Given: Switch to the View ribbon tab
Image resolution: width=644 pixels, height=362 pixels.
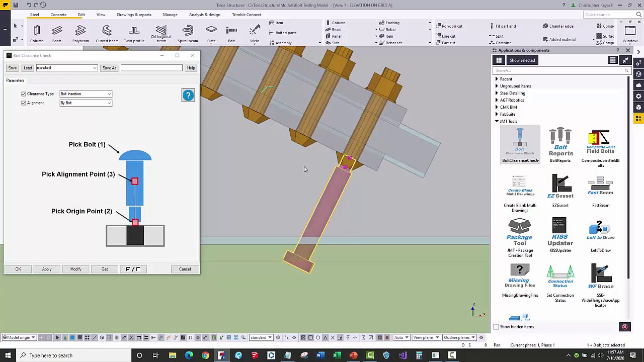Looking at the screenshot, I should pyautogui.click(x=101, y=15).
